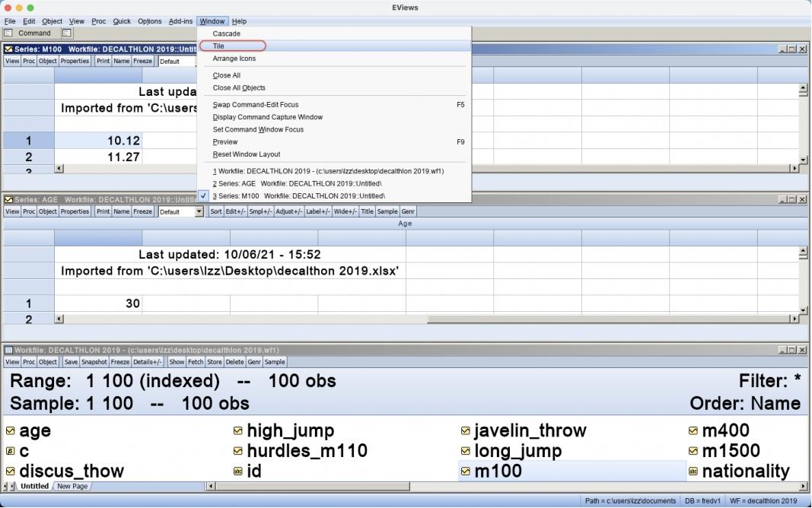Select Close All in Window menu
This screenshot has height=508, width=812.
point(334,75)
